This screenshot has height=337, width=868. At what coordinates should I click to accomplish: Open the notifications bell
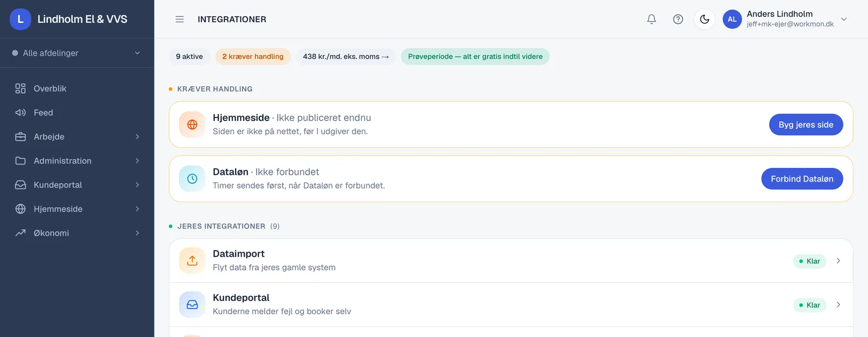tap(652, 19)
